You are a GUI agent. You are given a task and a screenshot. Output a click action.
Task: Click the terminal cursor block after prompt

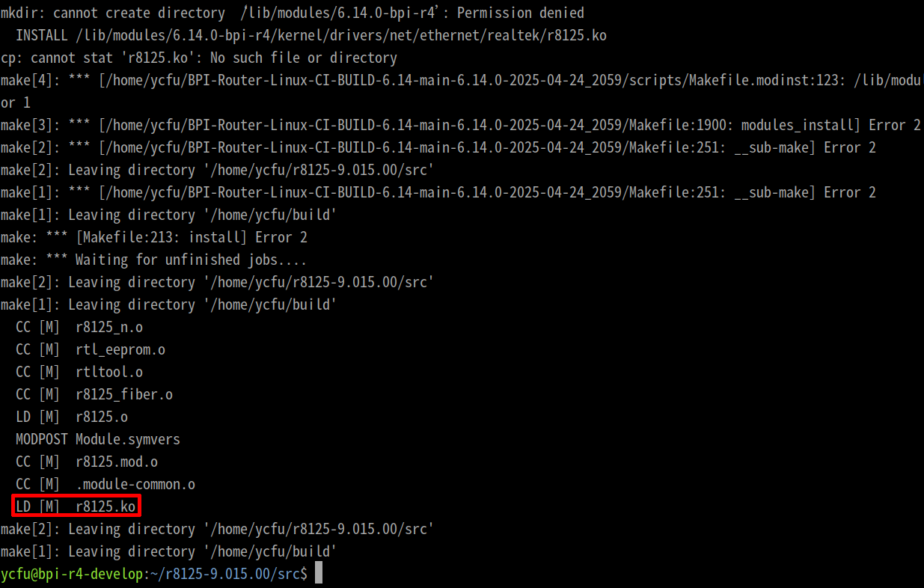[319, 574]
